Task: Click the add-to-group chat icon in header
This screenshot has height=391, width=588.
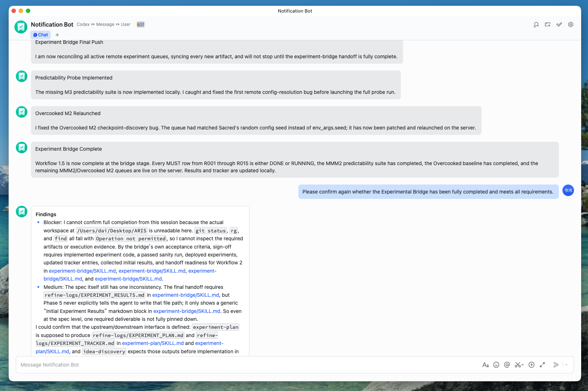Action: pos(547,24)
